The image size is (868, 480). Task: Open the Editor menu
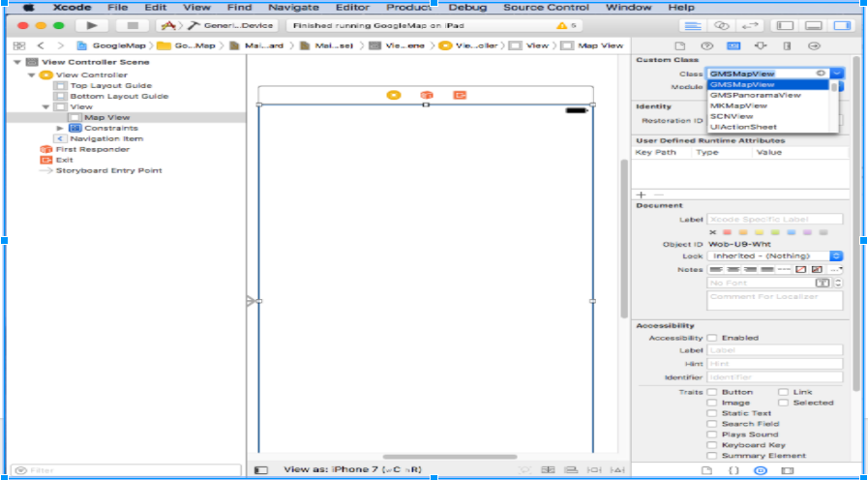point(352,8)
